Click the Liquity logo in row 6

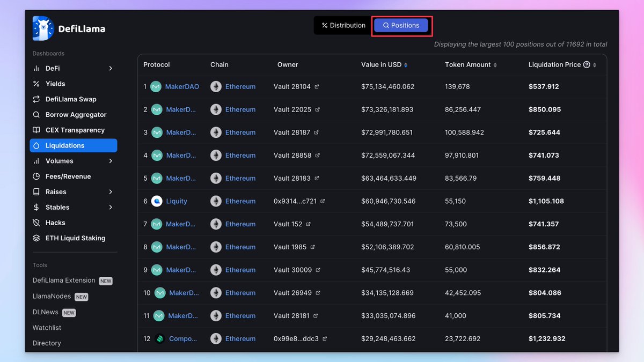(157, 202)
